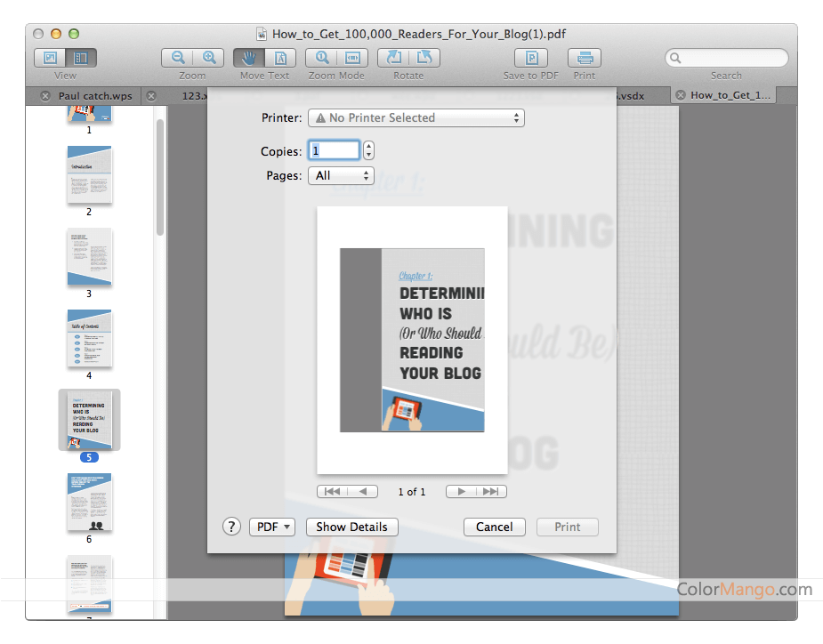823x644 pixels.
Task: Click the Save to PDF icon
Action: [530, 56]
